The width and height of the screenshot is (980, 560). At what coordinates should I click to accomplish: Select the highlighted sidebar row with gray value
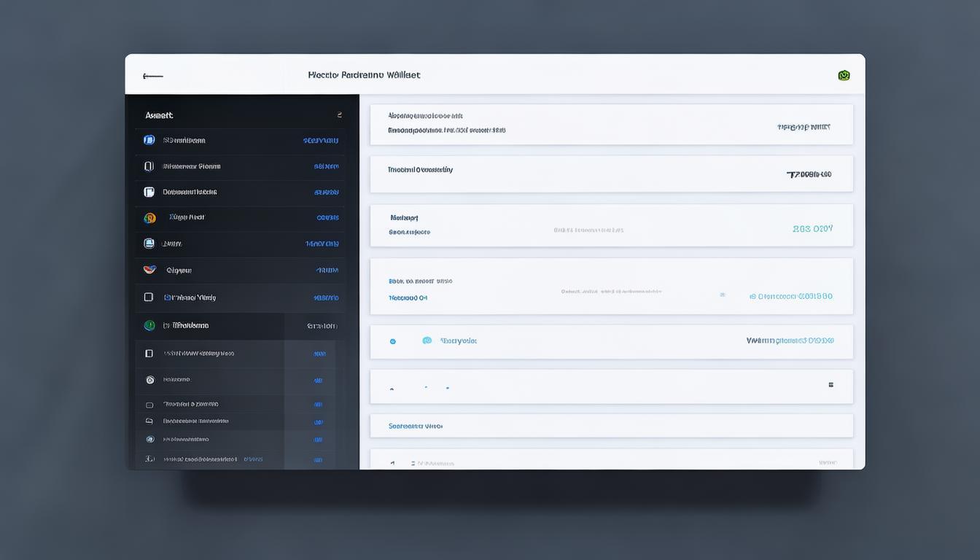click(x=241, y=326)
